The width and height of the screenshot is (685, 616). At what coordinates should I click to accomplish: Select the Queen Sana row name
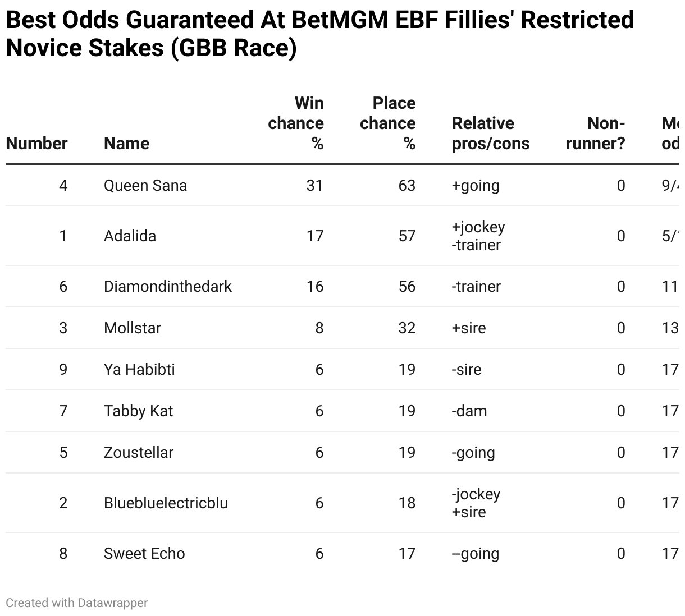145,186
